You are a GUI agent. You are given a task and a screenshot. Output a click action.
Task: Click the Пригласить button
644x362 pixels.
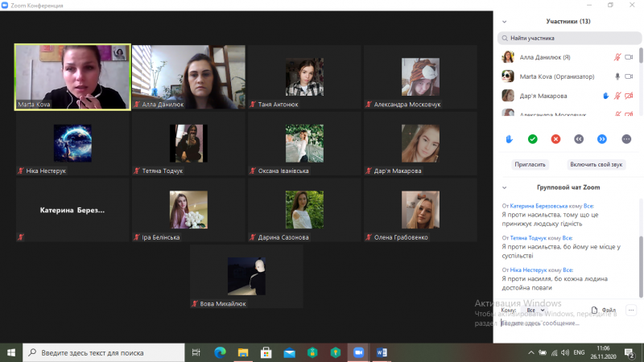click(530, 165)
